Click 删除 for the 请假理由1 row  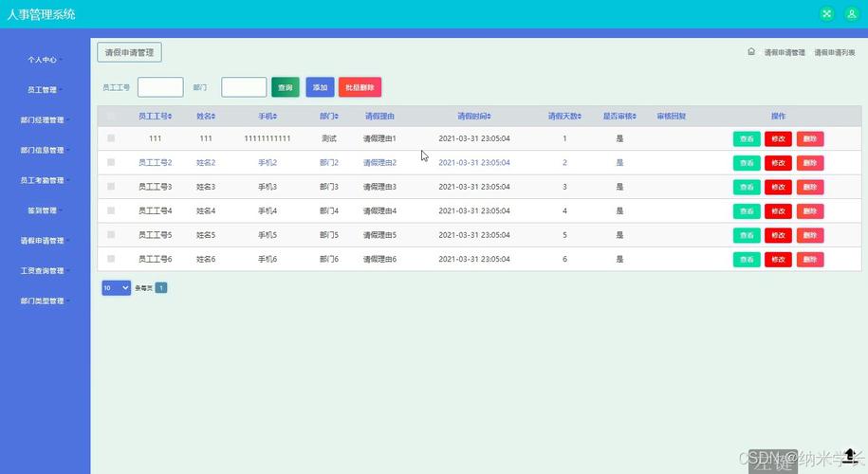click(x=810, y=138)
